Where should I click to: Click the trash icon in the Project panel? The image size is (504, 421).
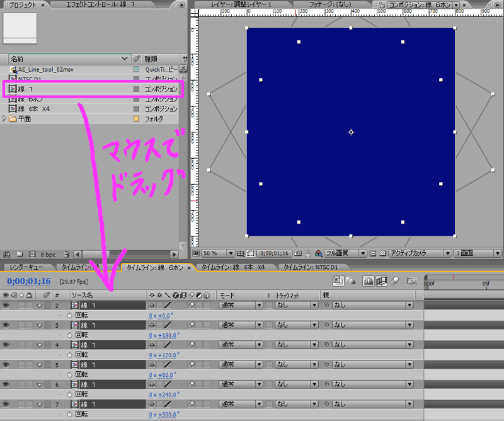pyautogui.click(x=66, y=253)
